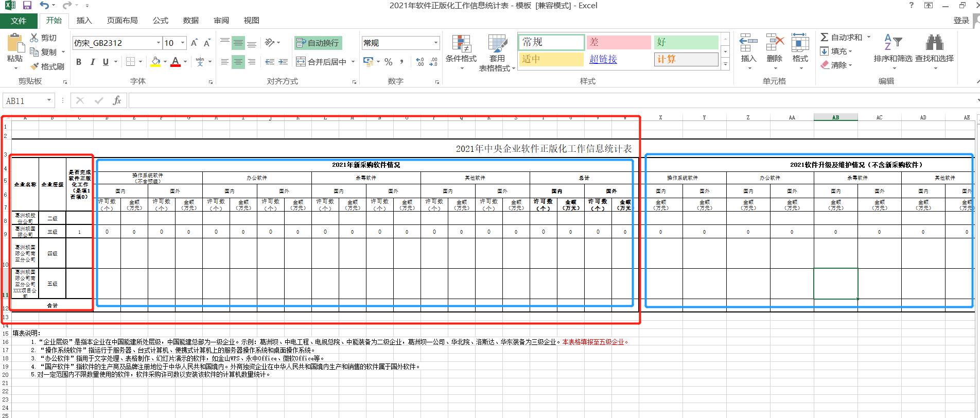The width and height of the screenshot is (980, 418).
Task: Click 合并后居中 merge and center
Action: pyautogui.click(x=322, y=62)
